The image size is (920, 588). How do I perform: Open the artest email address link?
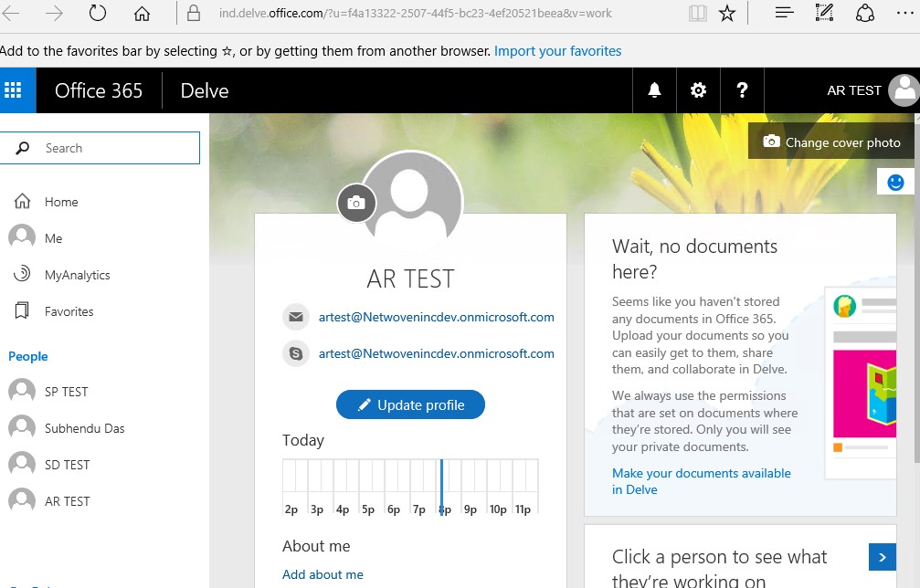pos(437,317)
